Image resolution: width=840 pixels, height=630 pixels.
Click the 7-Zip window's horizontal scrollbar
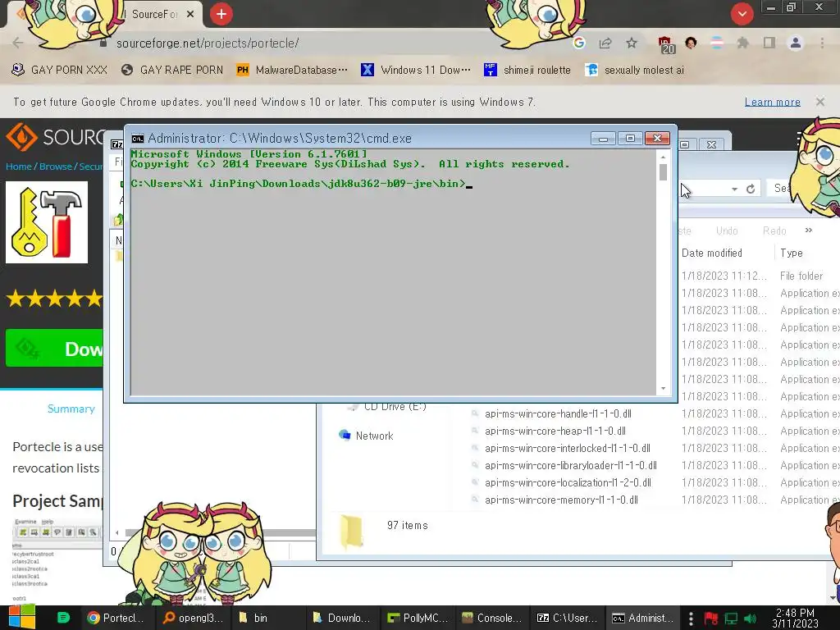pos(220,532)
